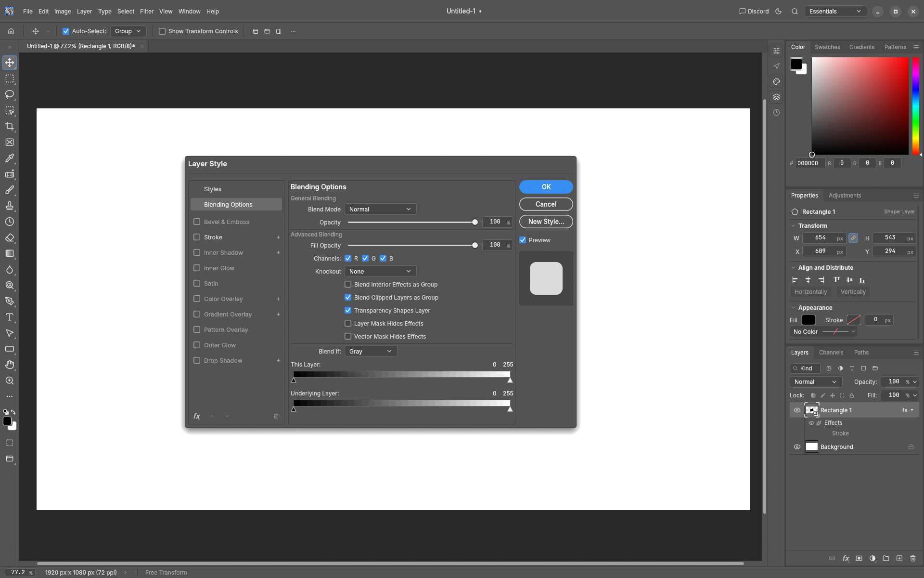The height and width of the screenshot is (578, 924).
Task: Open the Auto-Select Group dropdown
Action: (128, 31)
